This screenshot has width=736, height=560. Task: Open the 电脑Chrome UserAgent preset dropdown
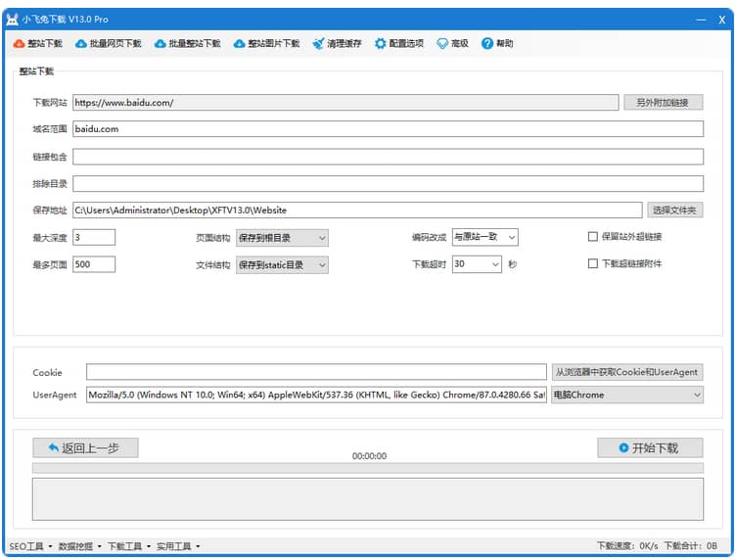[x=627, y=395]
